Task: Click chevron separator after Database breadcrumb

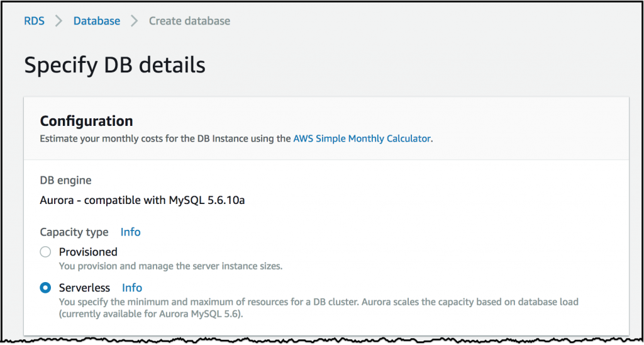Action: [135, 21]
